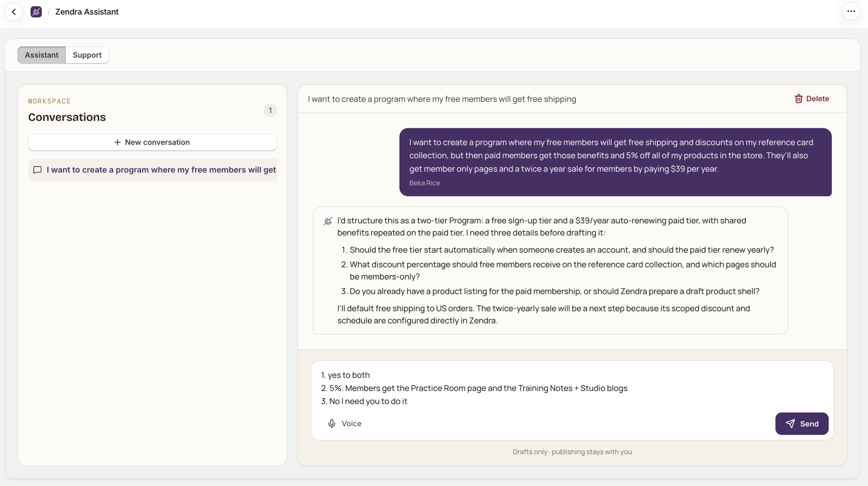
Task: Click the 'yes to both' draft line
Action: (x=345, y=375)
